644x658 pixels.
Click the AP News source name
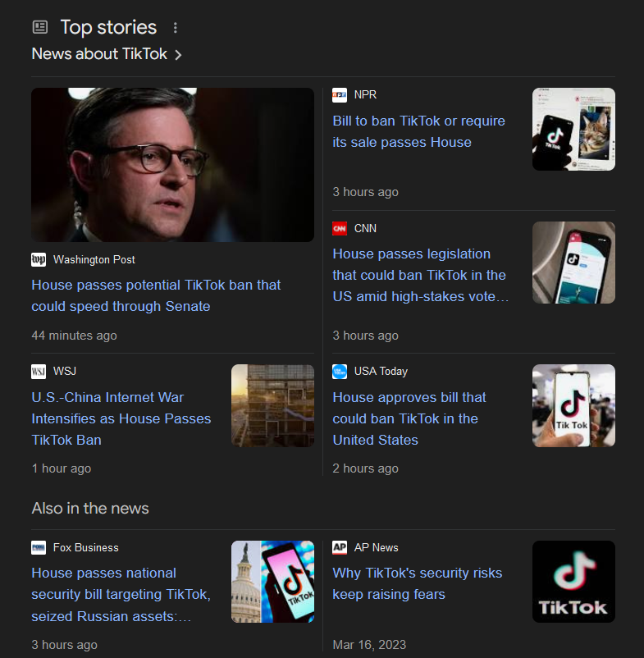coord(377,547)
